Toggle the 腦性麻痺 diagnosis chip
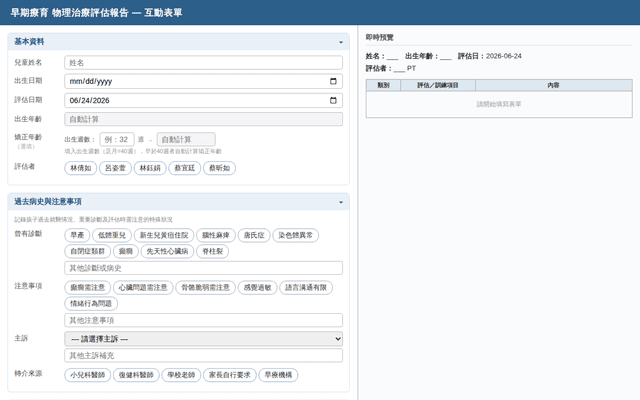The height and width of the screenshot is (400, 640). (216, 236)
